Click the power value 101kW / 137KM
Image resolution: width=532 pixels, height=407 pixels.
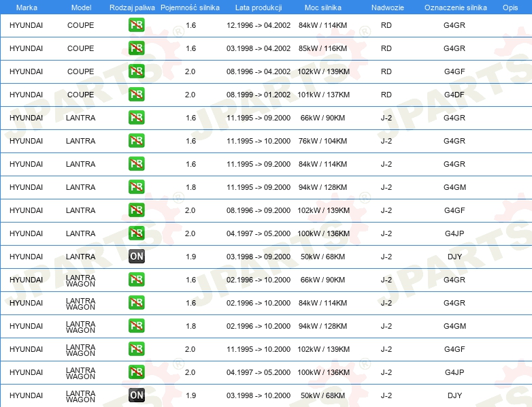pos(323,95)
